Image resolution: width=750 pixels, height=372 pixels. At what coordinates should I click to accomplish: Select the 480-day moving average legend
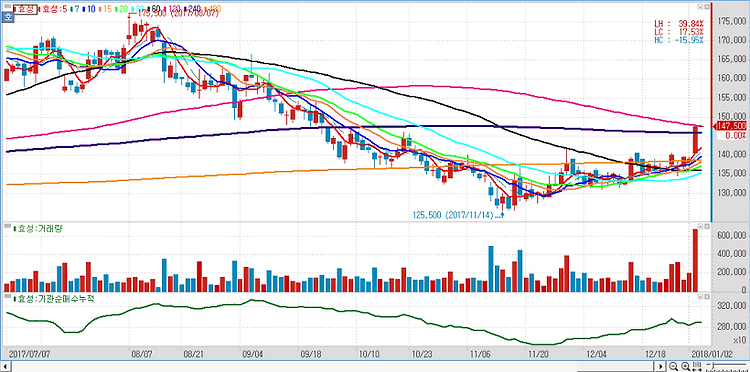[213, 9]
